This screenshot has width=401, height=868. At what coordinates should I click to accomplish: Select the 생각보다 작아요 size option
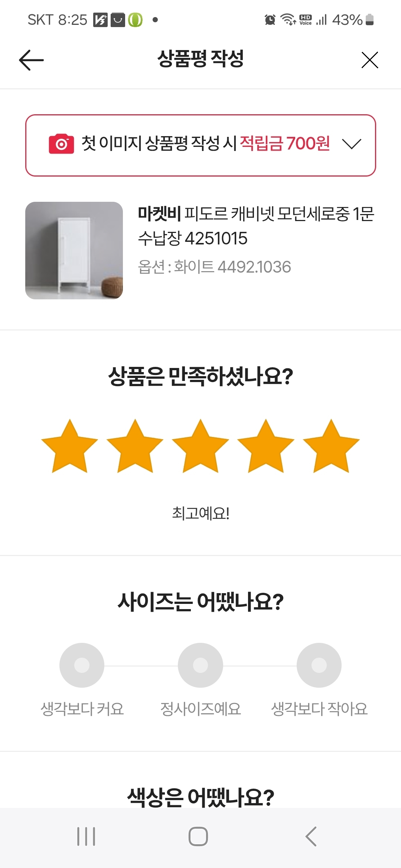click(x=319, y=665)
